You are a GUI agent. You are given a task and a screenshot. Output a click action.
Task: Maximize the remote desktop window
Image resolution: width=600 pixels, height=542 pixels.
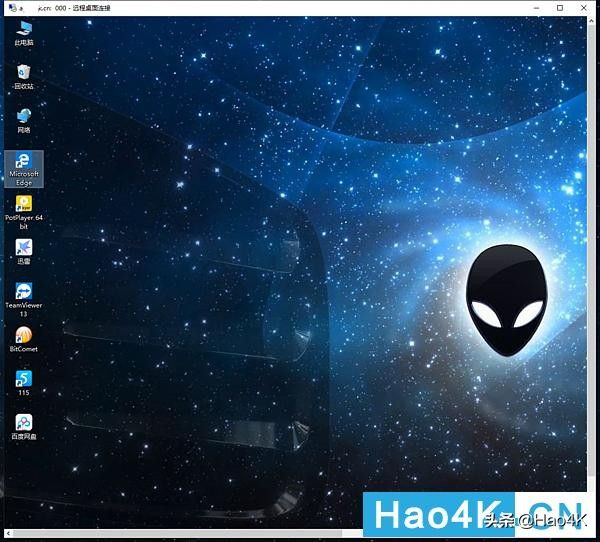point(560,8)
